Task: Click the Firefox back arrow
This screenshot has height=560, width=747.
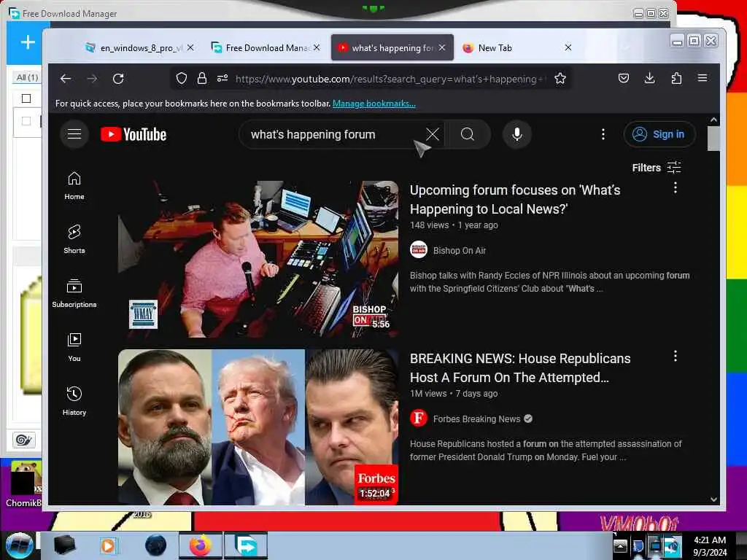Action: click(65, 79)
